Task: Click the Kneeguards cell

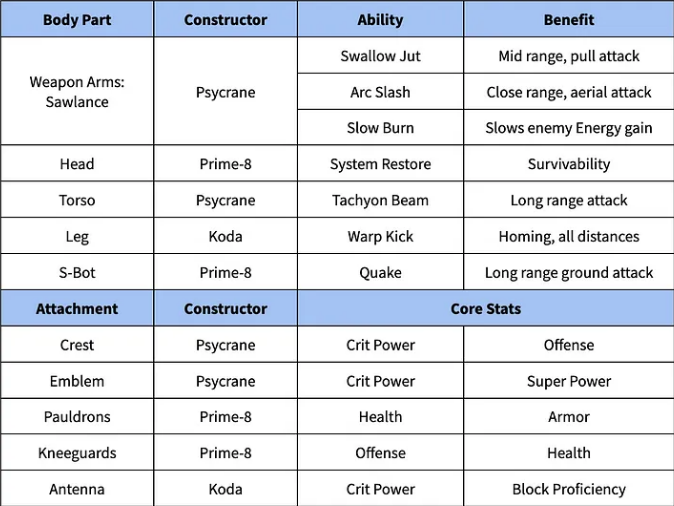Action: pos(77,453)
